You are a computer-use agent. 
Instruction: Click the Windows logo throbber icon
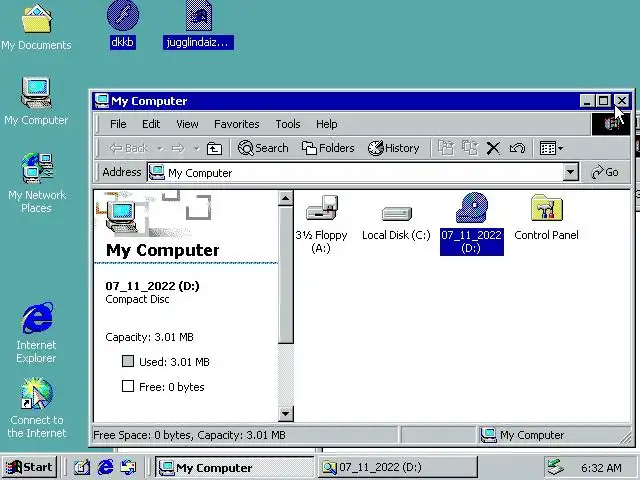tap(610, 124)
